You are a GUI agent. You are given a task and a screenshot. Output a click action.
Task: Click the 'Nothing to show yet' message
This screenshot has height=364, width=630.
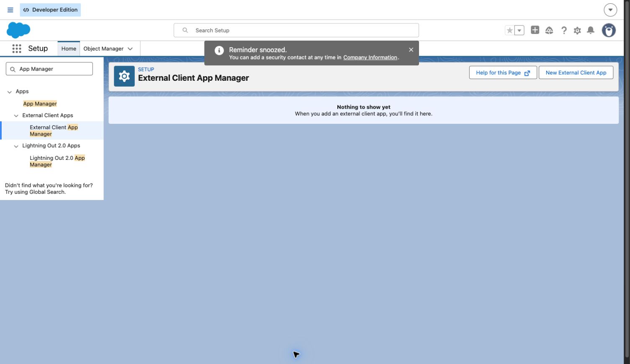click(x=363, y=107)
